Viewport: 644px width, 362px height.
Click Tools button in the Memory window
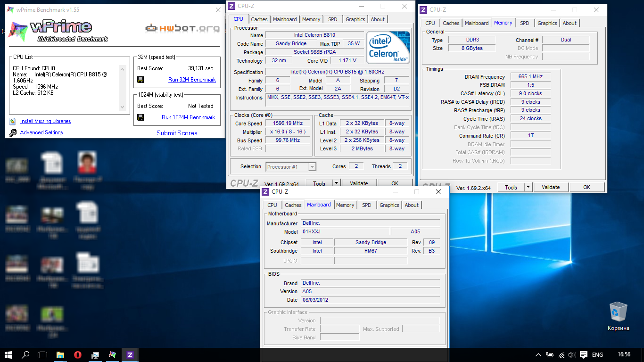(x=511, y=187)
